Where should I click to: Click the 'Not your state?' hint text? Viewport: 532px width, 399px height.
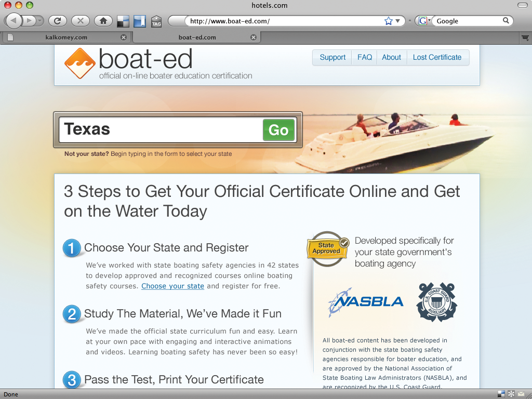pos(87,154)
